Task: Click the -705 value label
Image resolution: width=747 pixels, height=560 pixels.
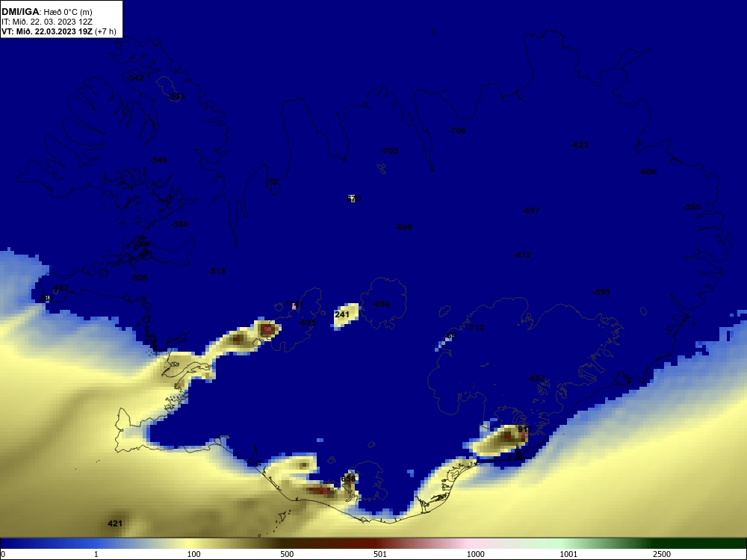Action: pyautogui.click(x=389, y=151)
